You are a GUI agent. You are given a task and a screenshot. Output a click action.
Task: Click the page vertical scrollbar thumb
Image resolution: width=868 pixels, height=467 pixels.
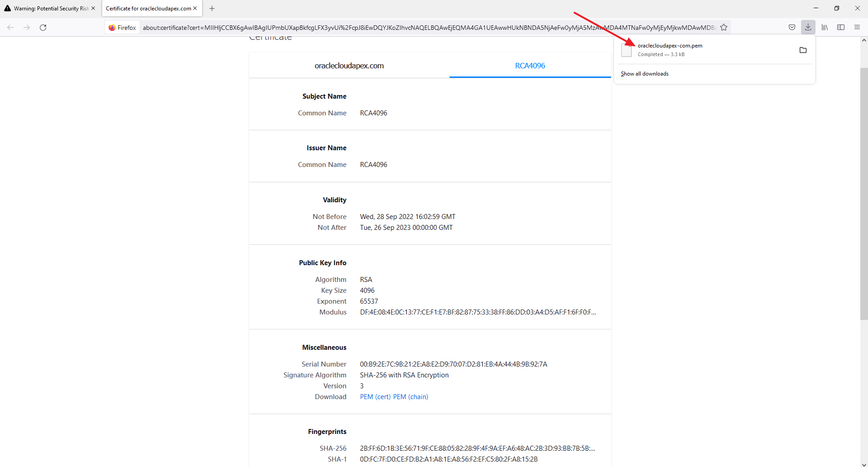click(x=864, y=194)
